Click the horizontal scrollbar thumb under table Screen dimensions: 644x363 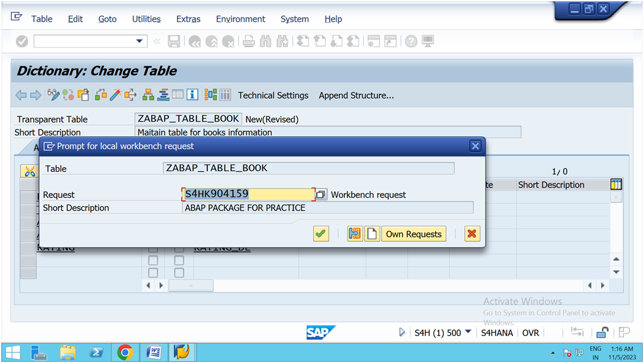(x=191, y=285)
